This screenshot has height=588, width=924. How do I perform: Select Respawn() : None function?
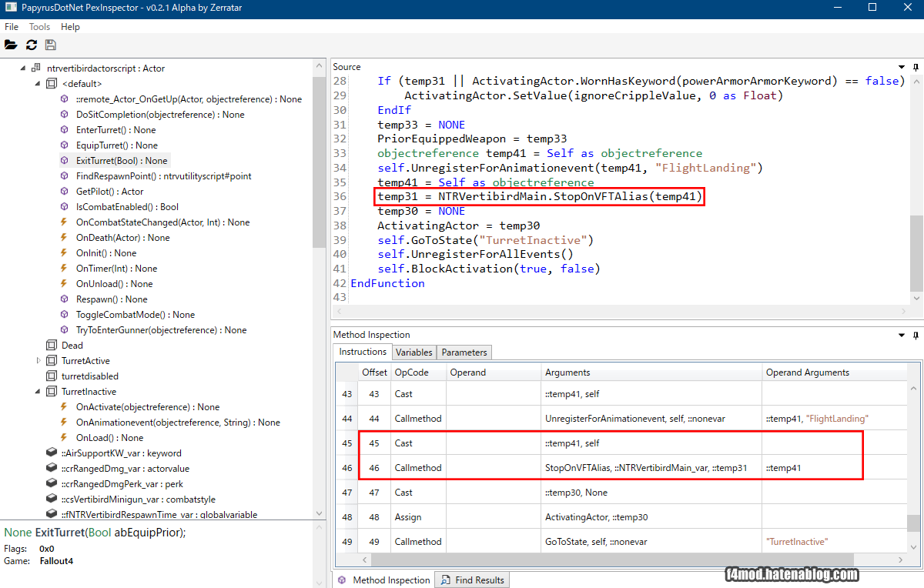pyautogui.click(x=112, y=299)
